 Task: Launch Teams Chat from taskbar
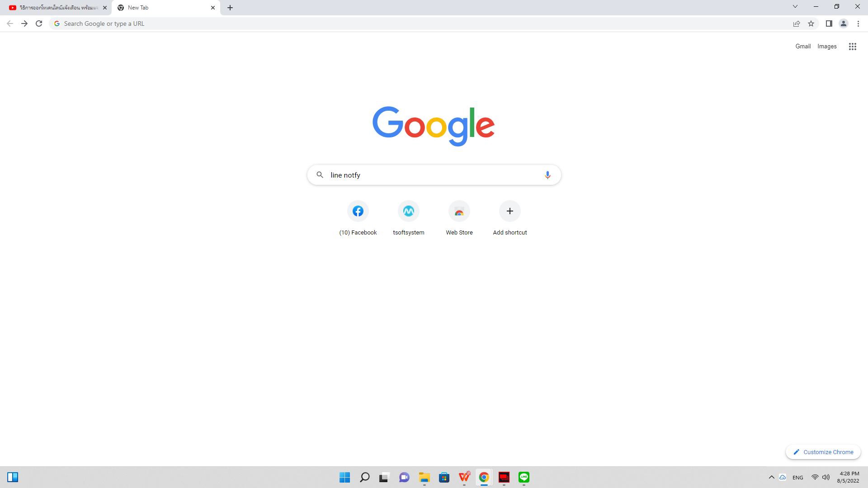(404, 477)
